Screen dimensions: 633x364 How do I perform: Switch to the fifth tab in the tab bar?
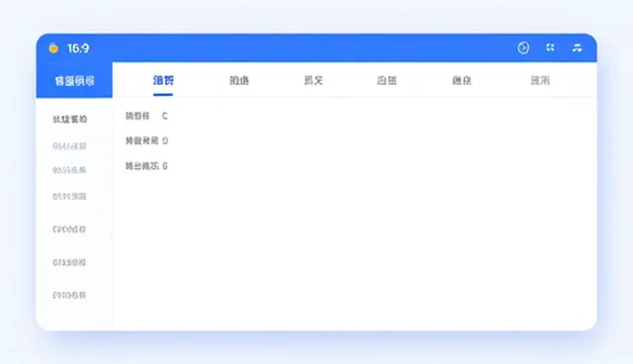coord(462,80)
